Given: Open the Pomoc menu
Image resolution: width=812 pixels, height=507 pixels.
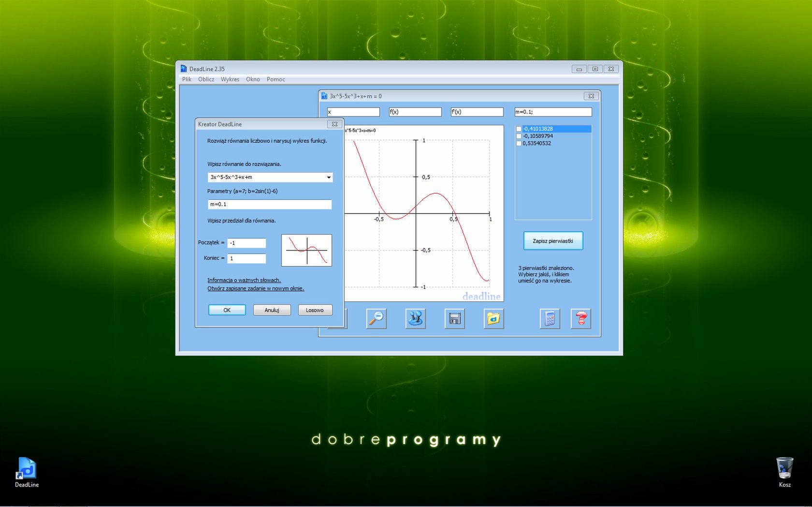Looking at the screenshot, I should [x=275, y=79].
